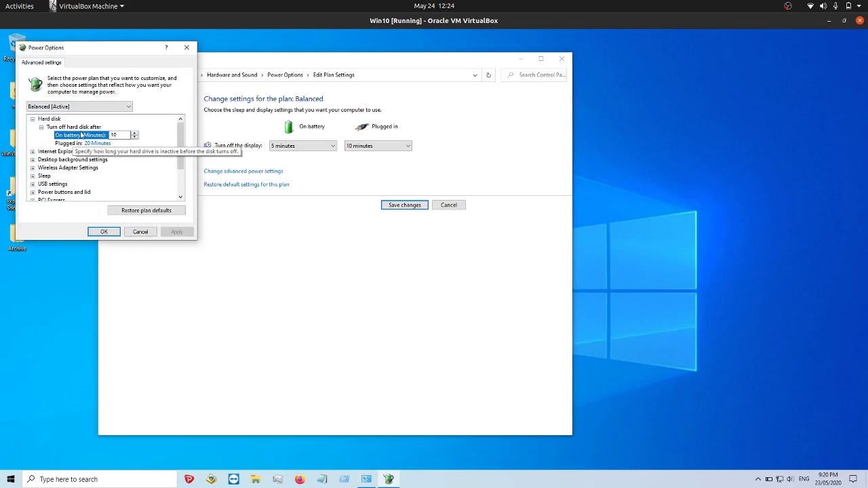Image resolution: width=868 pixels, height=488 pixels.
Task: Refresh the Control Panel window
Action: (488, 75)
